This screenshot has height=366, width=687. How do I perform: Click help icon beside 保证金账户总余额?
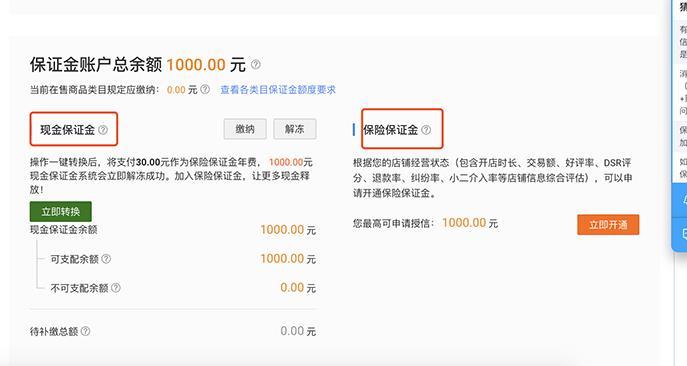click(x=255, y=65)
